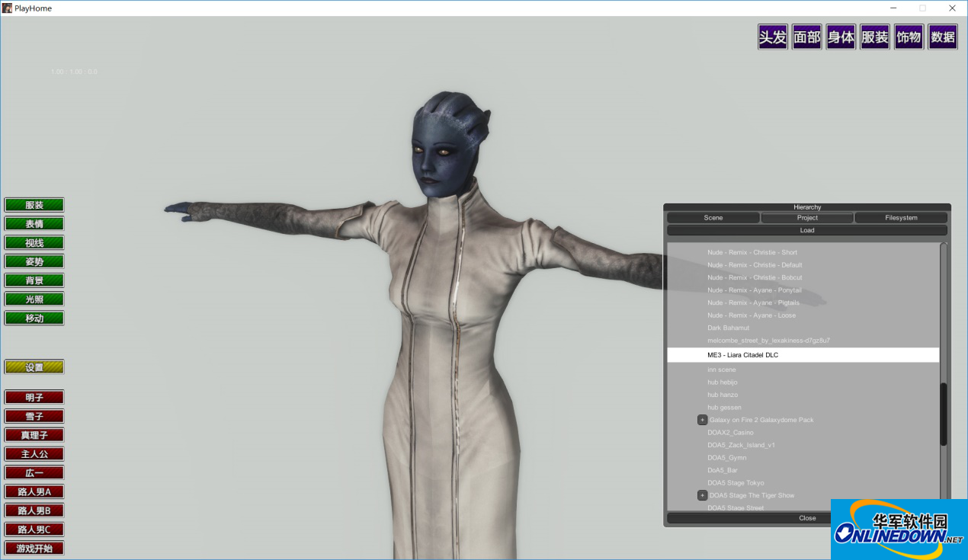The height and width of the screenshot is (560, 968).
Task: Select Dark Bahamut in the list
Action: [728, 328]
